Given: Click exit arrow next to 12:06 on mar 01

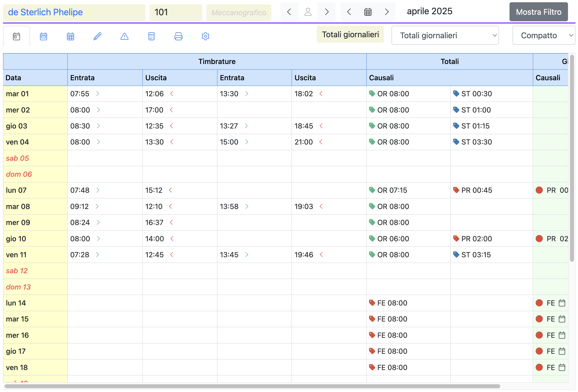Looking at the screenshot, I should 172,93.
